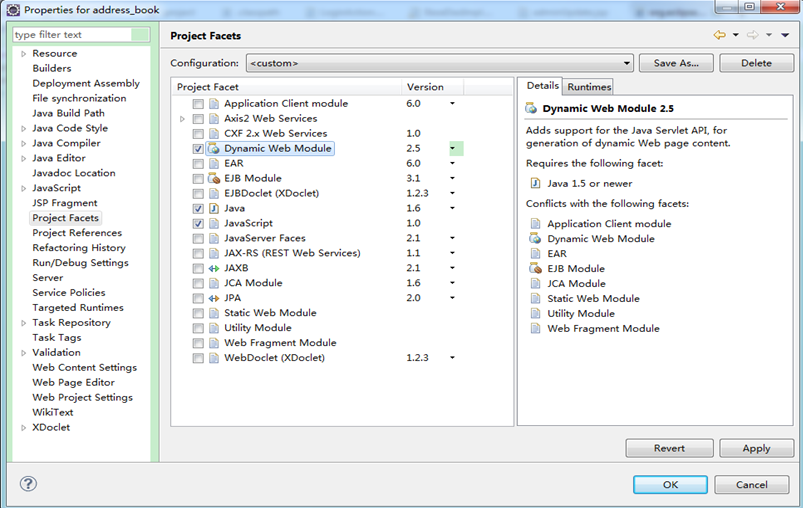
Task: Click the Version column header
Action: 432,87
